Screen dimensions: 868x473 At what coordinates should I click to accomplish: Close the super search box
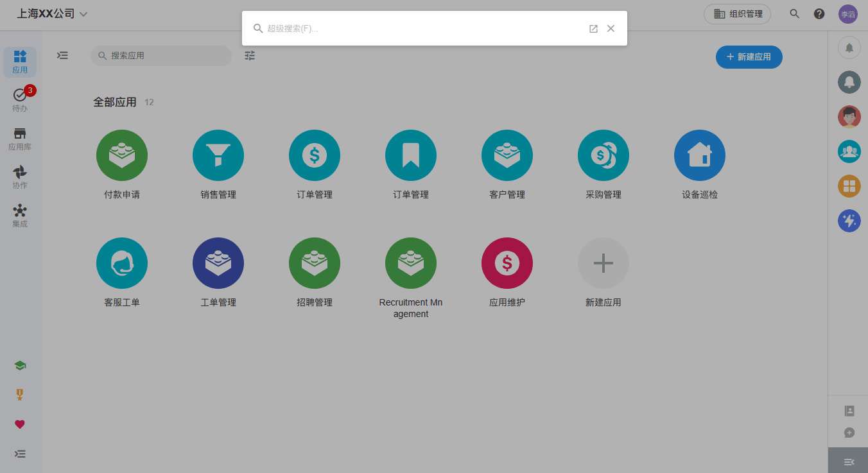(x=611, y=28)
